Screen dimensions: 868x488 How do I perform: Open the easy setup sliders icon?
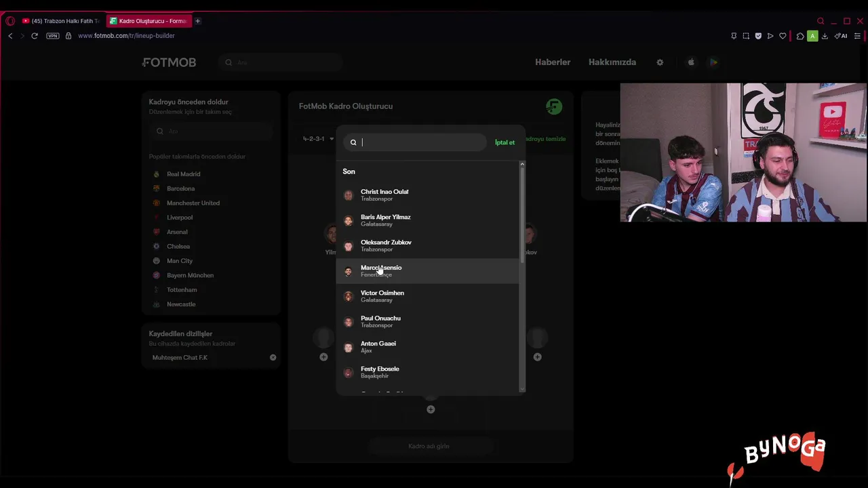pos(858,36)
